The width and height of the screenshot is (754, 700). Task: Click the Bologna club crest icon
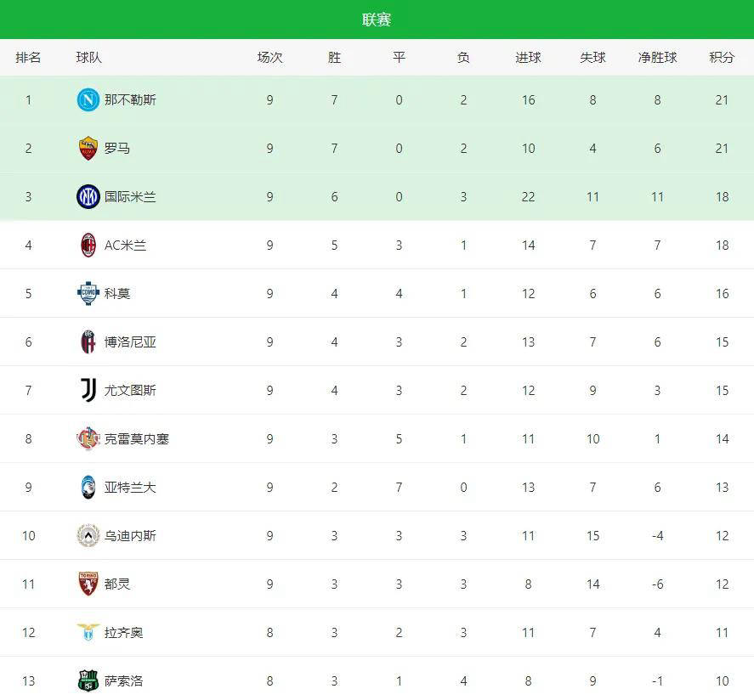88,342
